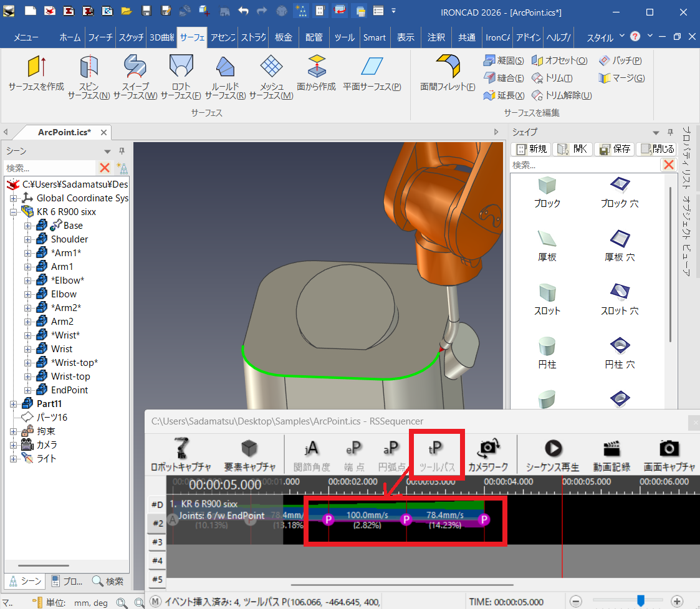Click the 端点 eP sequencer tool

click(354, 454)
